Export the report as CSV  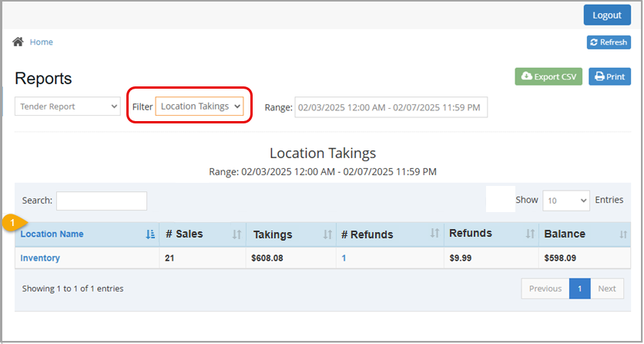[x=548, y=76]
